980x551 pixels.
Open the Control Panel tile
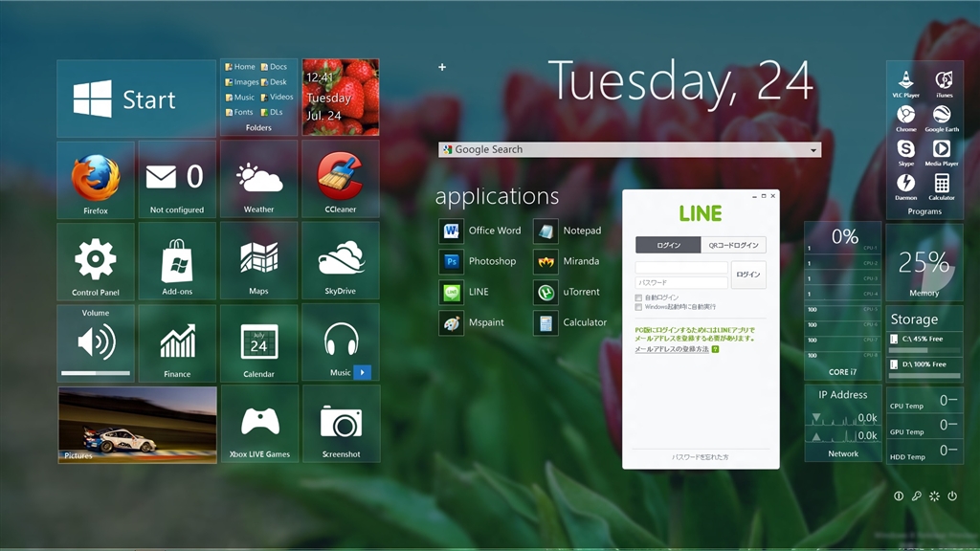(96, 262)
